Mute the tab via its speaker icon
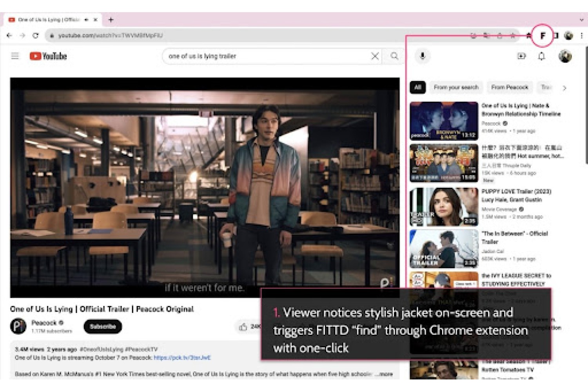This screenshot has width=588, height=392. pyautogui.click(x=86, y=20)
